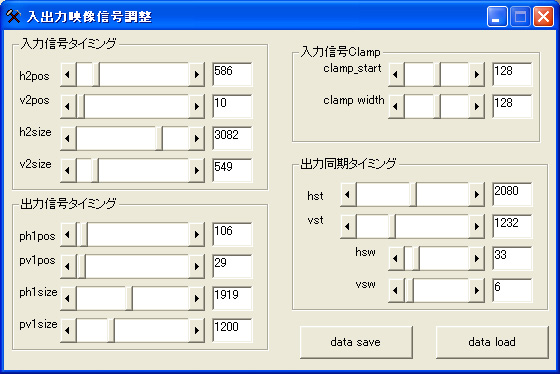Click the h2size slider thumb

159,138
